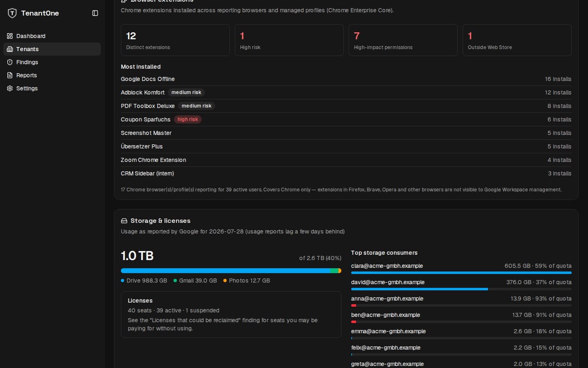The image size is (588, 368).
Task: Click clara's 59% quota progress bar
Action: 461,273
